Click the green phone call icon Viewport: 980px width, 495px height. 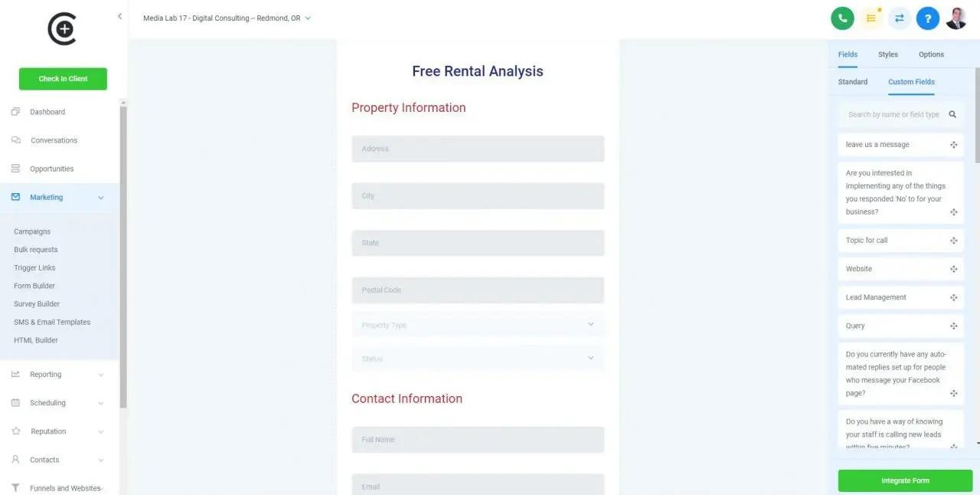[842, 18]
